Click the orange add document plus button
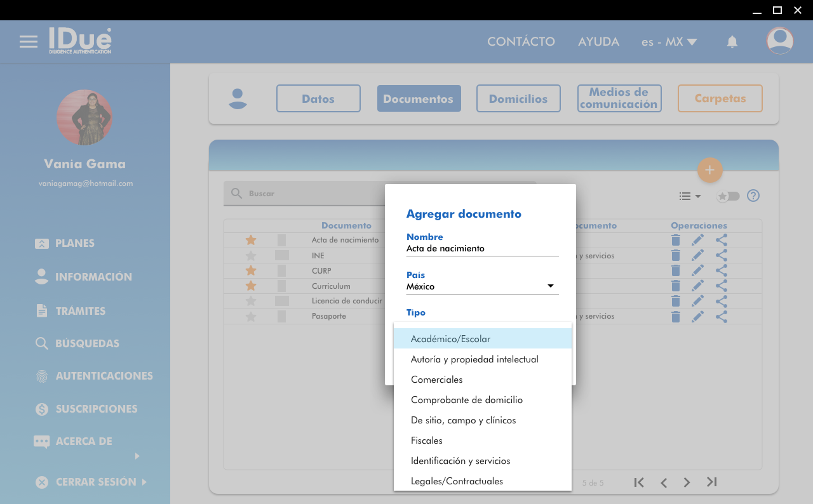 coord(709,170)
